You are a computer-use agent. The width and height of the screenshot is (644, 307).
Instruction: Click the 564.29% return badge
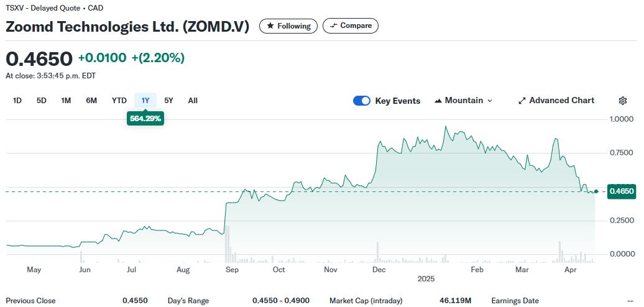(145, 119)
